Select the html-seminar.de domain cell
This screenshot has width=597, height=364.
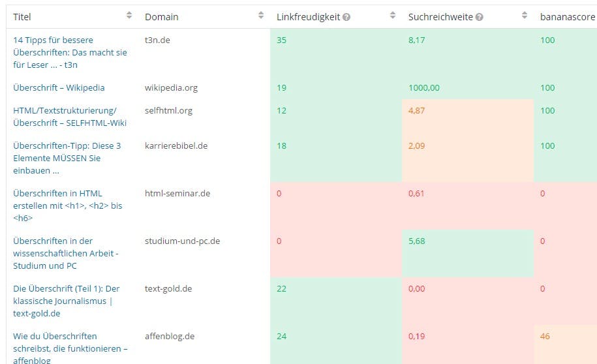click(x=177, y=194)
